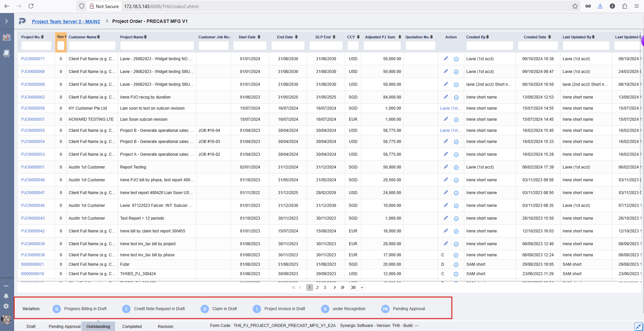644x331 pixels.
Task: Open the rows-per-page dropdown showing 30
Action: (357, 288)
